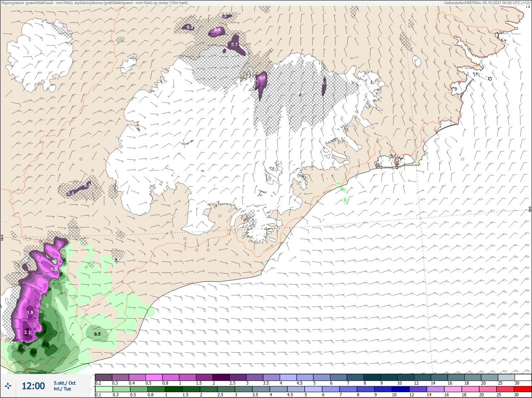Click the 0.6 snow value on the map
Image resolution: width=532 pixels, height=398 pixels.
pos(217,30)
